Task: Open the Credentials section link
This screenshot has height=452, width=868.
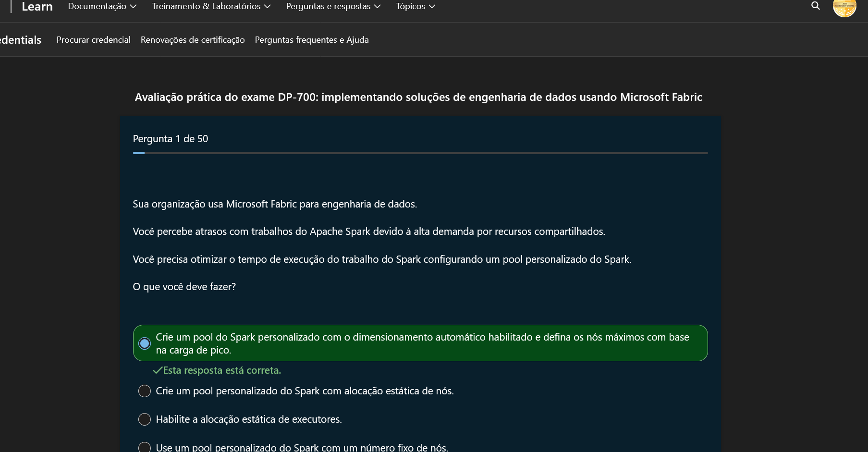Action: click(21, 40)
